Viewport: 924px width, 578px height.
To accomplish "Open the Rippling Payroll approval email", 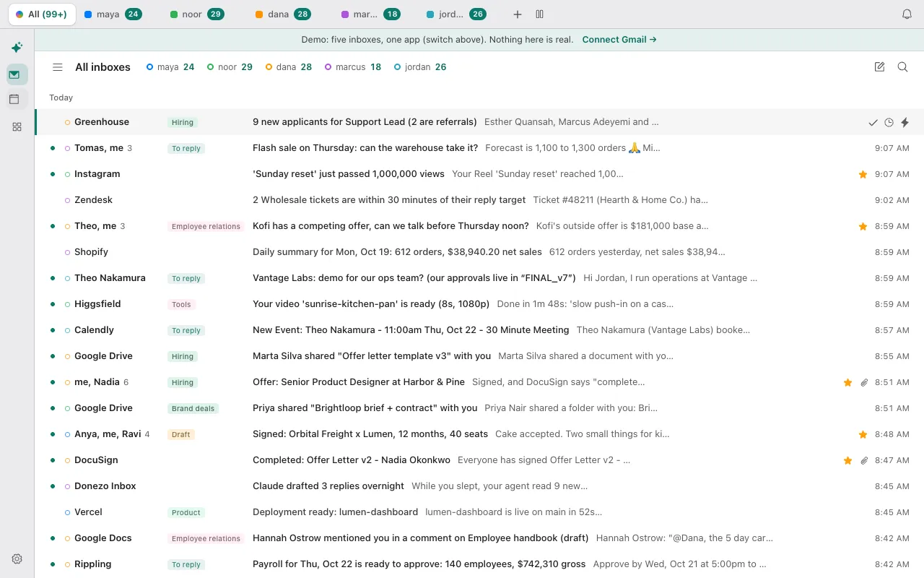I will [479, 564].
